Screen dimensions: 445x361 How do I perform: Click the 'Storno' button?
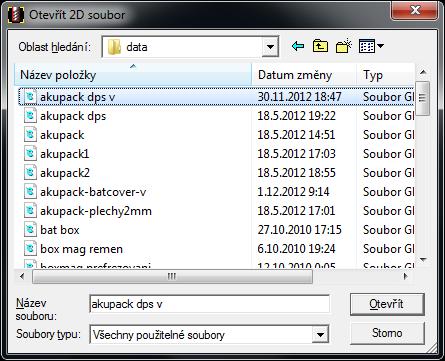(387, 333)
